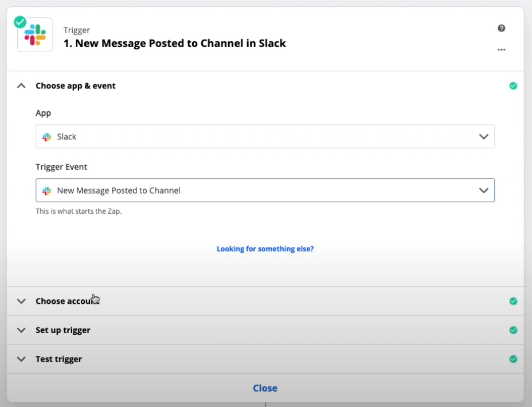Image resolution: width=532 pixels, height=407 pixels.
Task: Follow the Looking for something else link
Action: point(265,249)
